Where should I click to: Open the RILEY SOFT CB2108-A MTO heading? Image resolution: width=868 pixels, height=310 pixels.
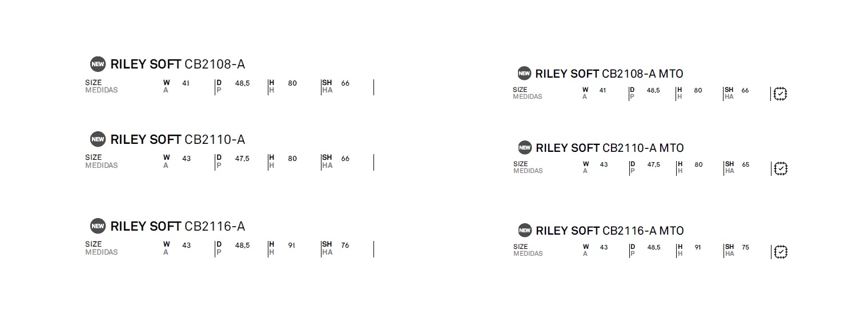pos(609,74)
